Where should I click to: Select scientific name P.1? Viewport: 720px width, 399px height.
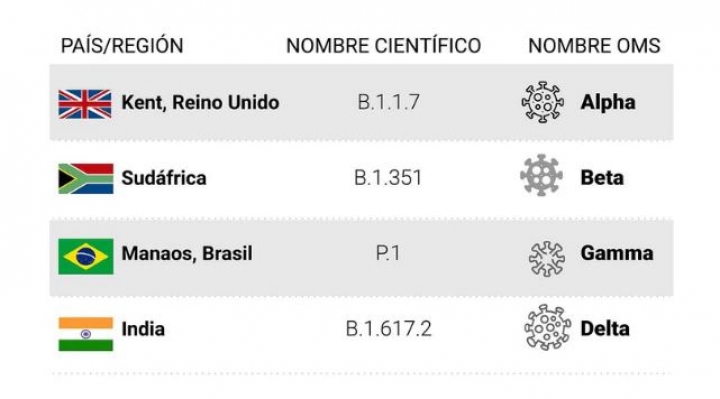coord(388,253)
